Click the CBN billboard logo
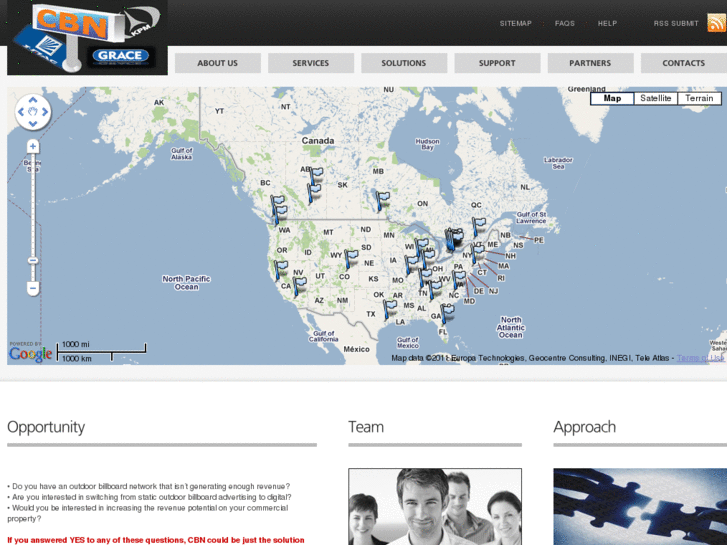The image size is (727, 545). pos(87,37)
